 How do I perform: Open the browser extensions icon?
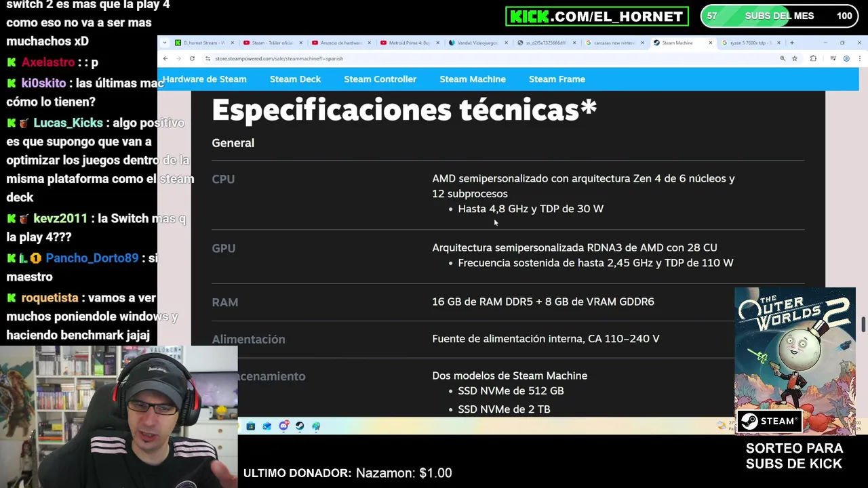coord(813,58)
